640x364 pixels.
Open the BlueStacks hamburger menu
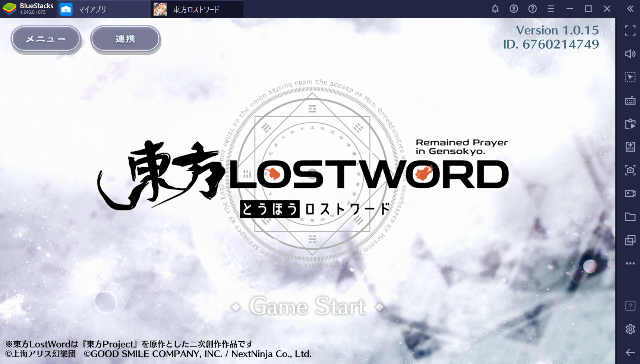[x=551, y=9]
